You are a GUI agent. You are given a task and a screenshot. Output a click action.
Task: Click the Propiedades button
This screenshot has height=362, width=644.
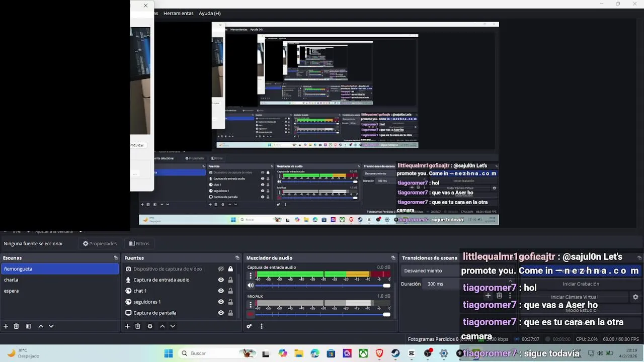click(100, 243)
